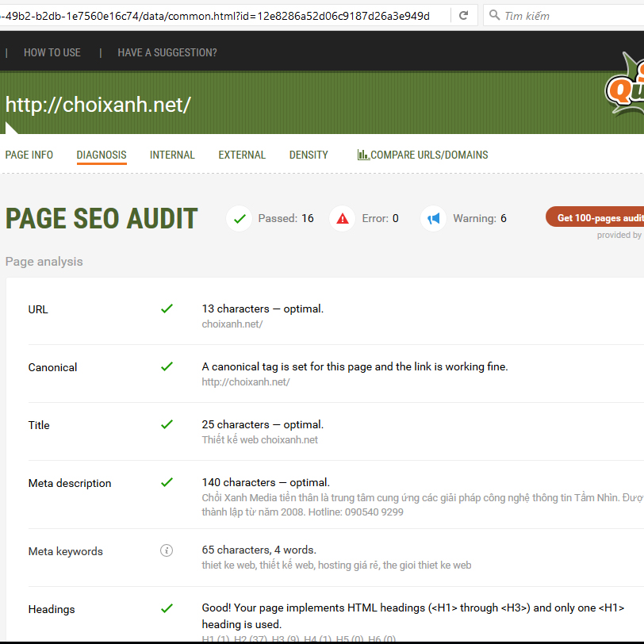Open the HAVE A SUGGESTION? link
Image resolution: width=644 pixels, height=644 pixels.
(167, 52)
